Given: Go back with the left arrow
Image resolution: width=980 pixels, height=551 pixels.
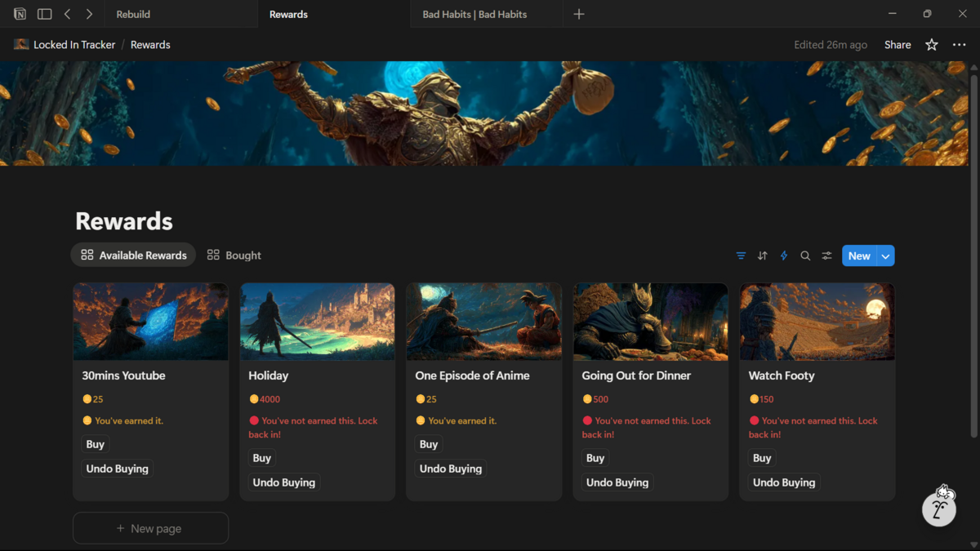Looking at the screenshot, I should click(x=68, y=14).
